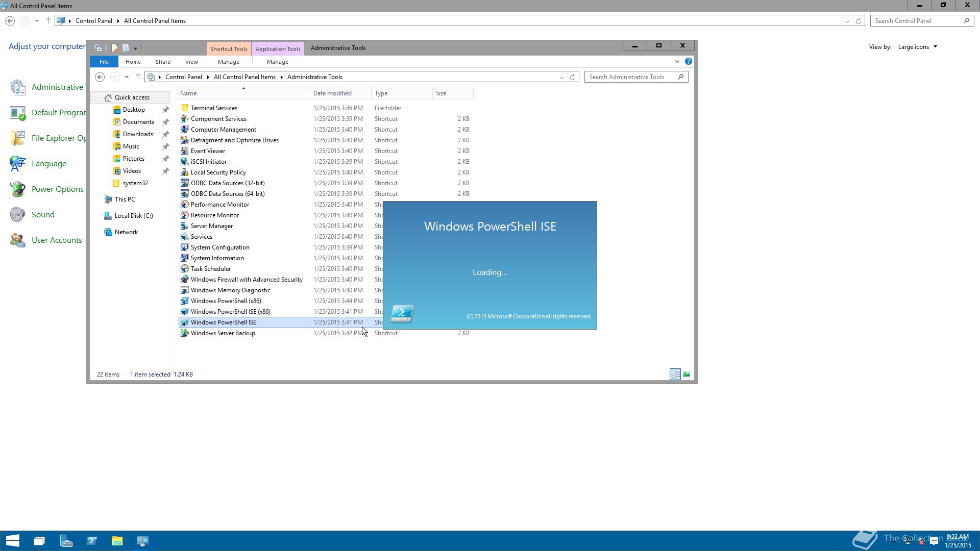The height and width of the screenshot is (551, 980).
Task: Expand the ribbon with the chevron
Action: [677, 62]
